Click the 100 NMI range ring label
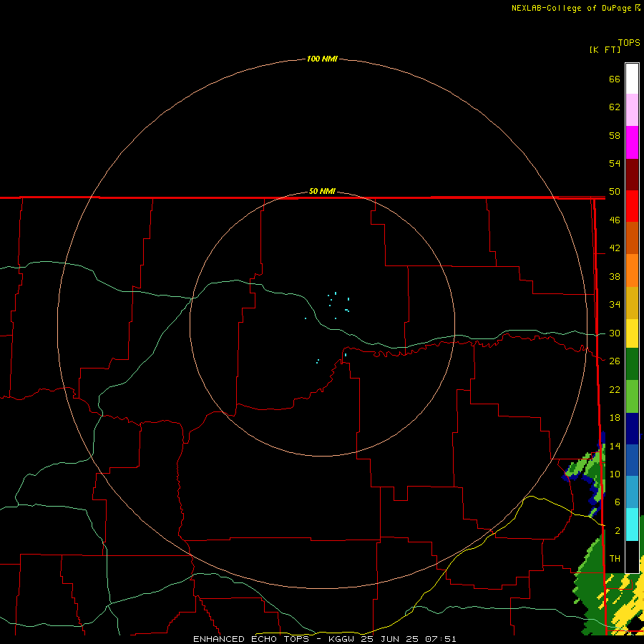 [x=322, y=59]
